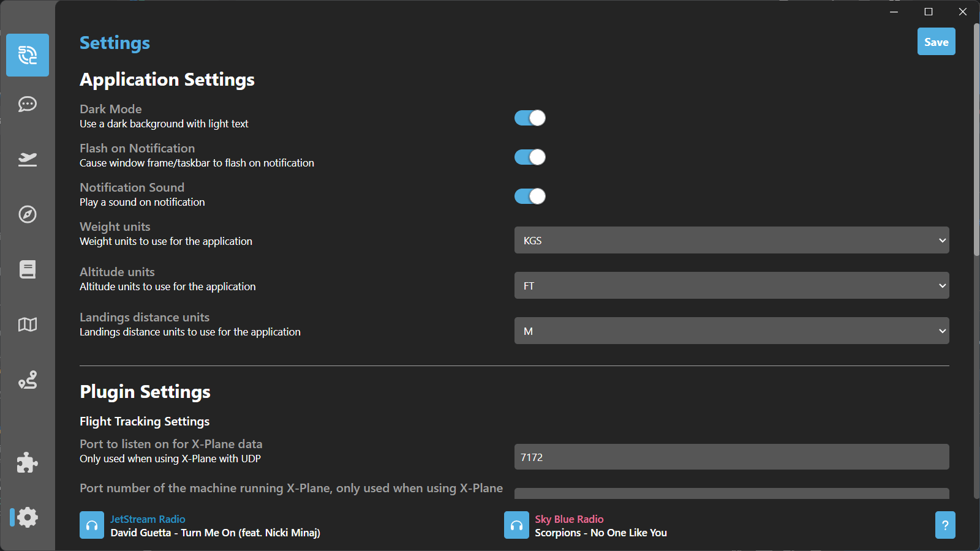Screen dimensions: 980x551
Task: Toggle the Notification Sound switch
Action: click(x=530, y=197)
